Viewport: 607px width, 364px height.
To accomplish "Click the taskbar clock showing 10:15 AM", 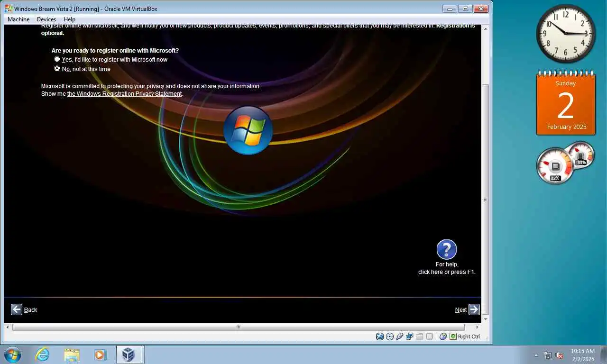I will [583, 355].
